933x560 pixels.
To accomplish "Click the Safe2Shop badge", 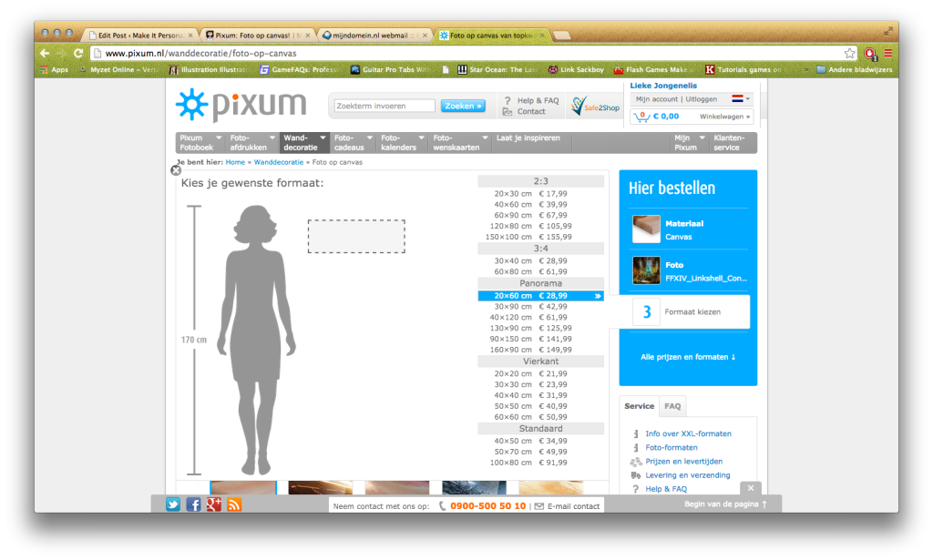I will 595,107.
